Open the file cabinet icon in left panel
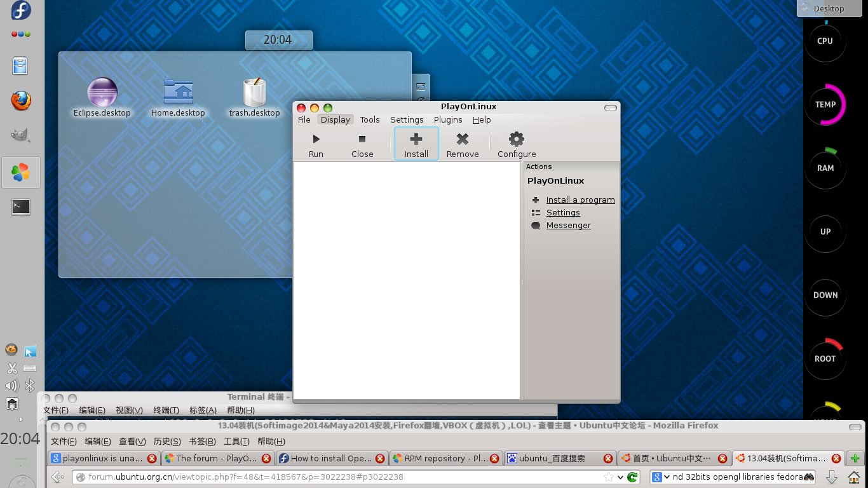868x488 pixels. point(21,66)
